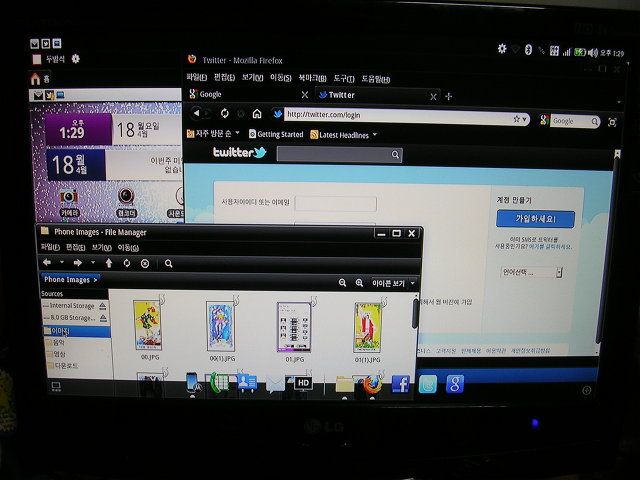640x480 pixels.
Task: Open Firefox Tools menu (도구)
Action: tap(344, 78)
